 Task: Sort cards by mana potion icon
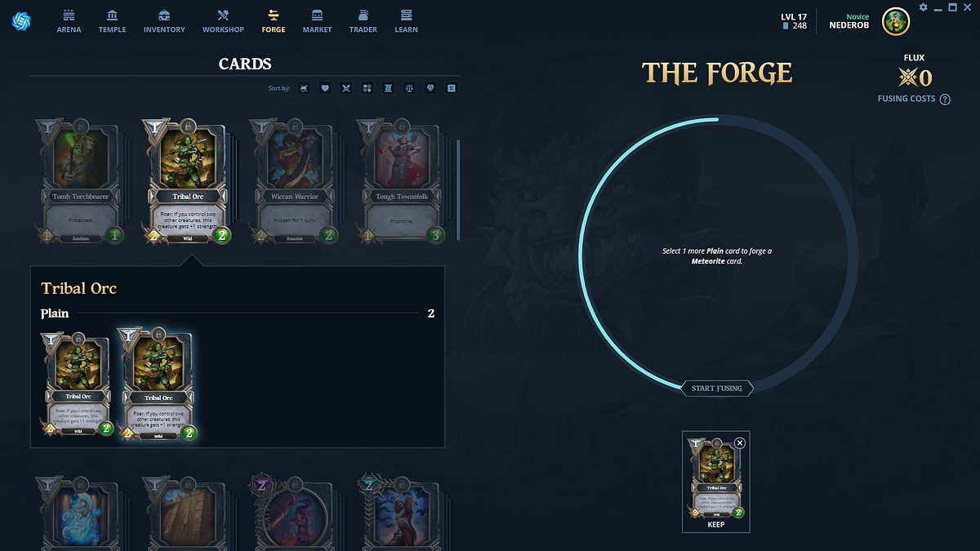click(x=304, y=88)
